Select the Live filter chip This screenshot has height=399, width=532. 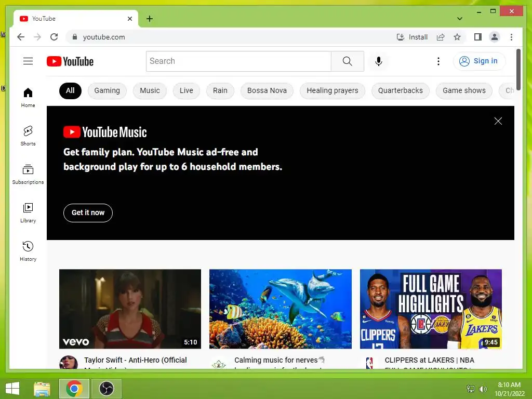pyautogui.click(x=187, y=90)
